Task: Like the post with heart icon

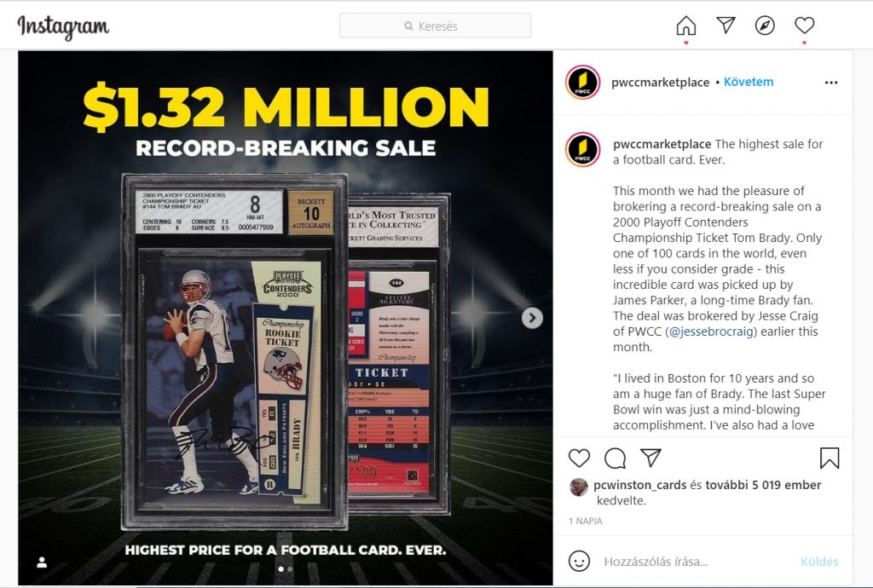Action: pos(579,458)
